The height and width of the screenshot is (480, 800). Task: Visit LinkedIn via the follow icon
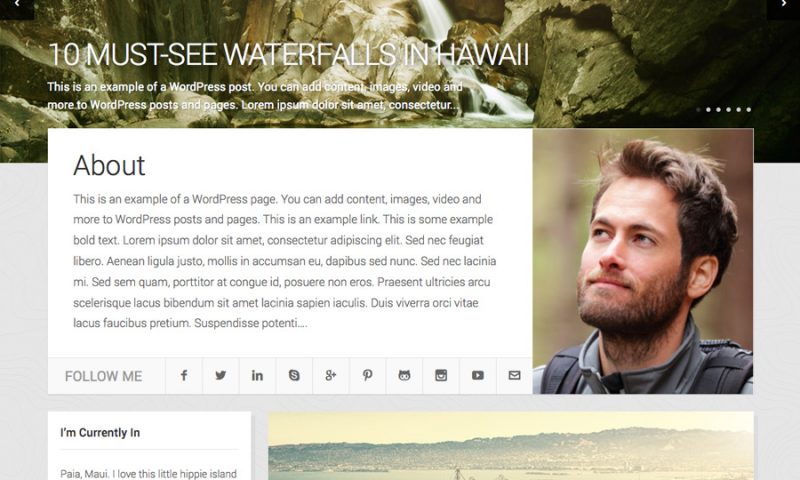257,376
